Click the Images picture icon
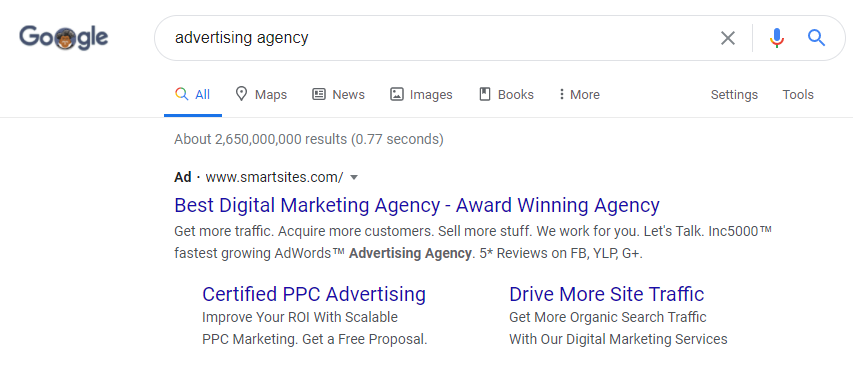The width and height of the screenshot is (853, 366). point(397,95)
